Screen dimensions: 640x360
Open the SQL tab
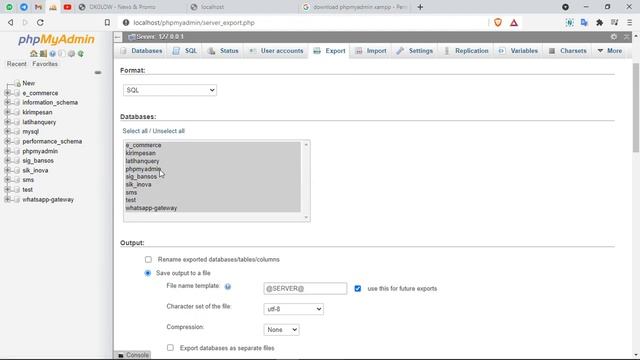(185, 51)
